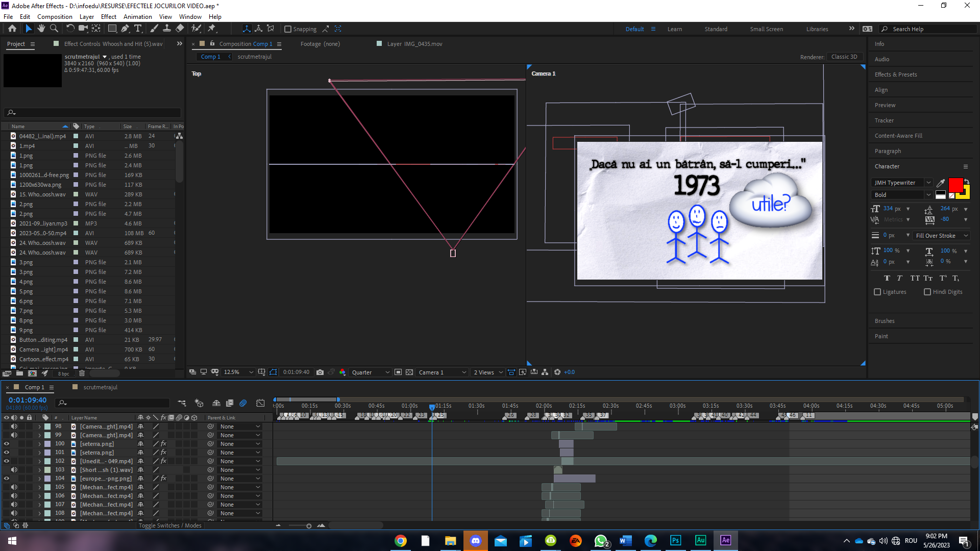980x551 pixels.
Task: Hide layer 102 Unedit 049.mp4 eye toggle
Action: tap(7, 461)
